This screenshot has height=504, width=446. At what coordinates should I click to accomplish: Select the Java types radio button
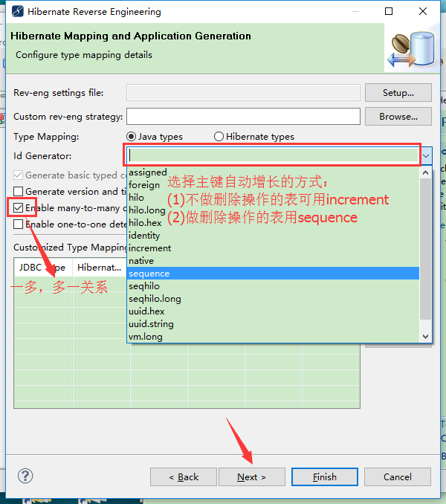tap(131, 137)
